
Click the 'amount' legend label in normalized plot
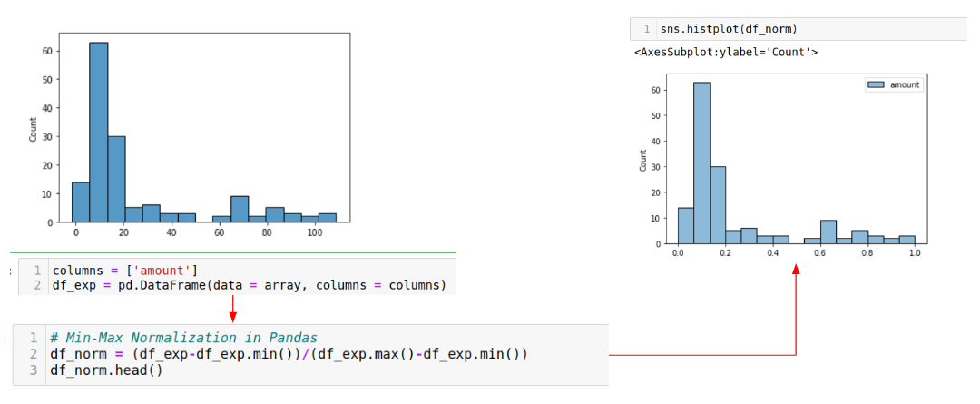pyautogui.click(x=905, y=85)
